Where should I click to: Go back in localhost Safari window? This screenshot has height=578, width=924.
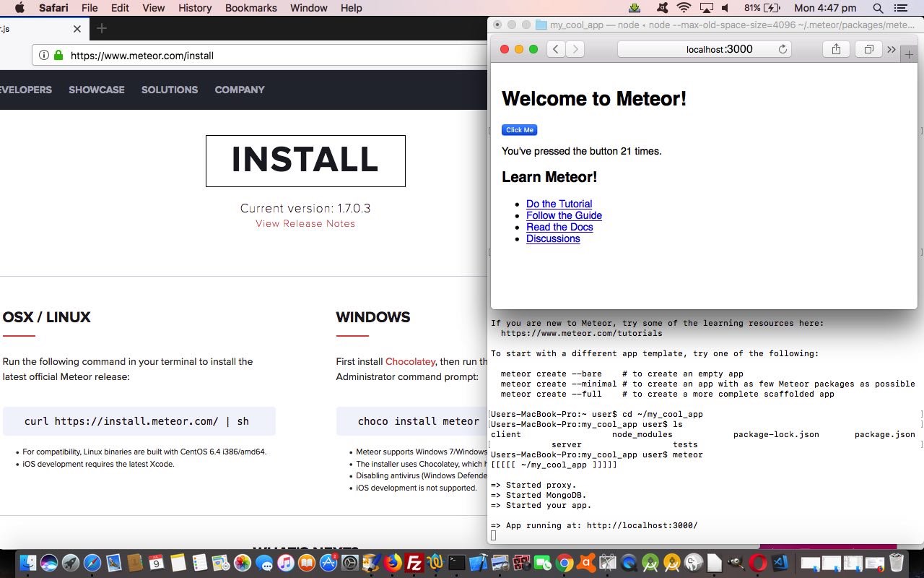pyautogui.click(x=555, y=49)
